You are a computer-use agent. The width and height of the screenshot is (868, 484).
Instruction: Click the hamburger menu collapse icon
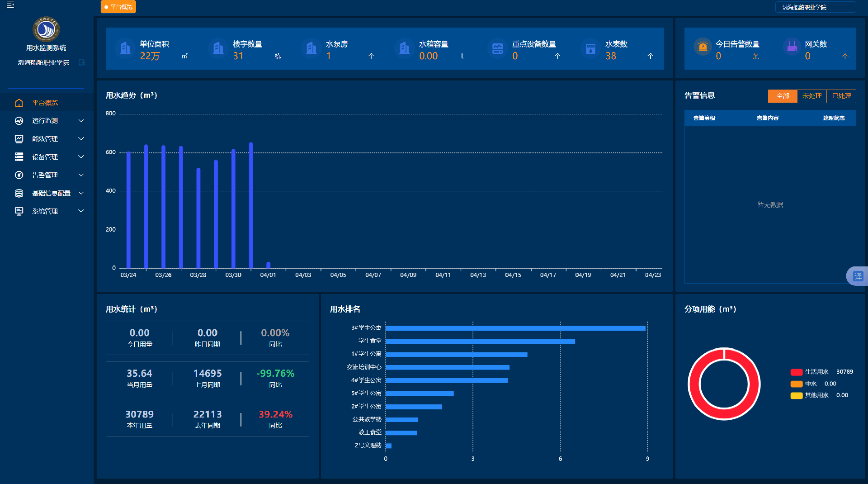click(10, 5)
